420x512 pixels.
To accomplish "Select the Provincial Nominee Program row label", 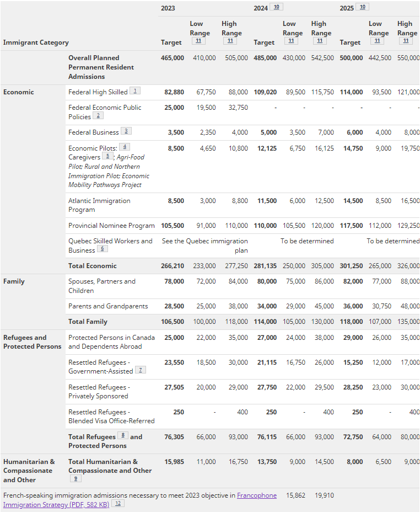I will pyautogui.click(x=111, y=226).
